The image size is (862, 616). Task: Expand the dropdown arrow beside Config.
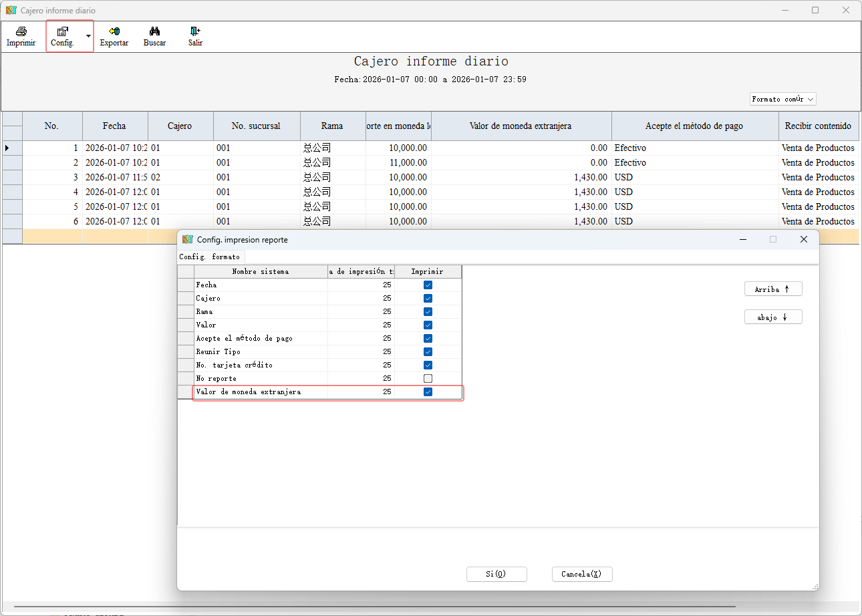click(88, 36)
